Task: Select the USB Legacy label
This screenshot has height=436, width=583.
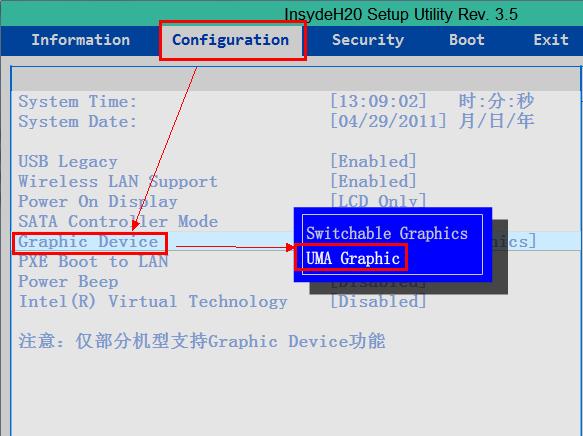Action: (68, 162)
